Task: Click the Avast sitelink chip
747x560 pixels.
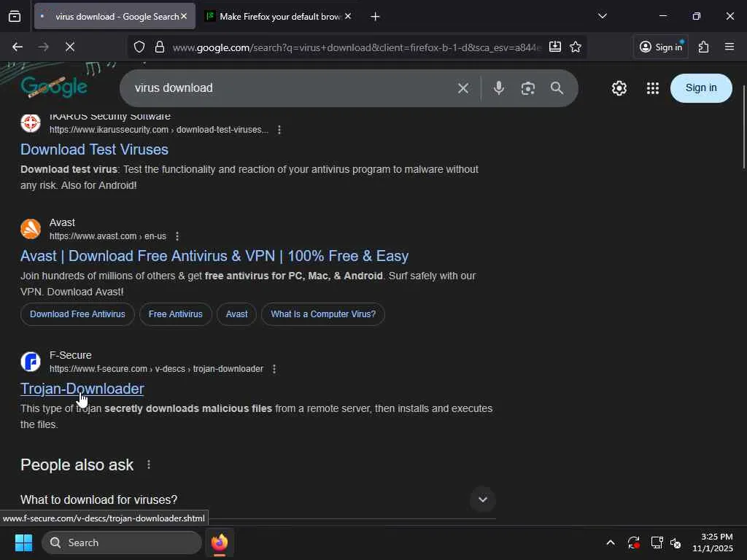Action: point(237,314)
